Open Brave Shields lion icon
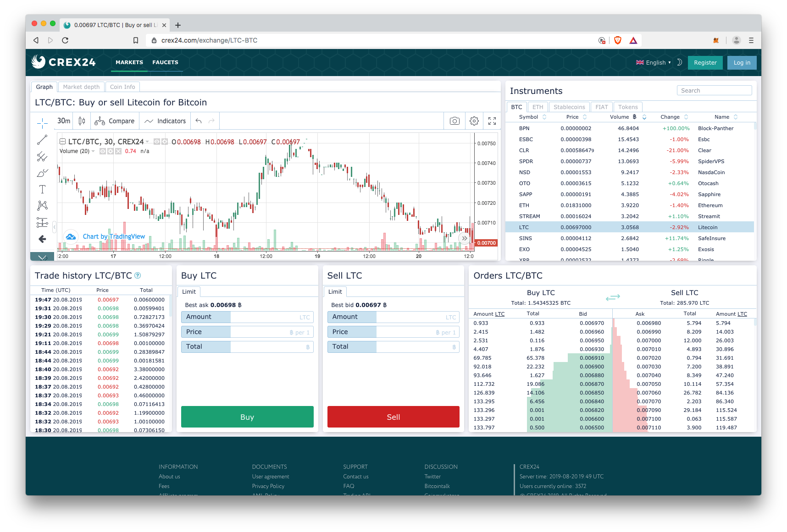This screenshot has height=532, width=787. (618, 40)
